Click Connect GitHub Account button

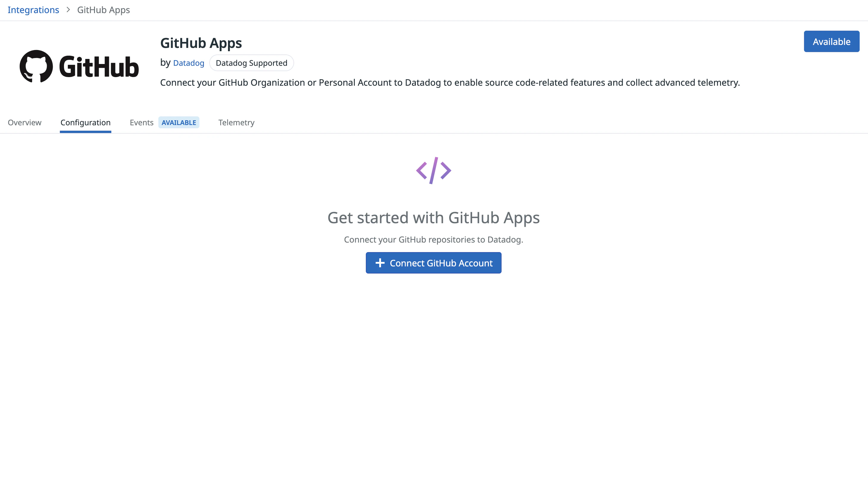point(434,263)
